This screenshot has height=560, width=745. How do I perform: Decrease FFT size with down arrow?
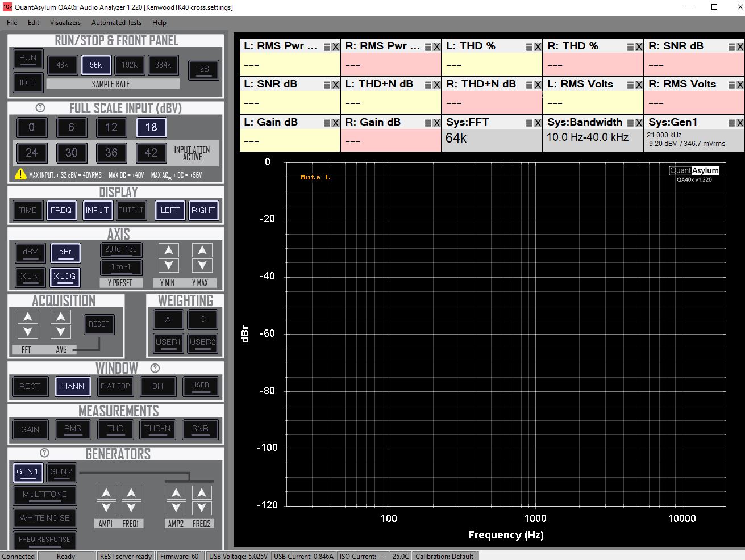coord(28,332)
